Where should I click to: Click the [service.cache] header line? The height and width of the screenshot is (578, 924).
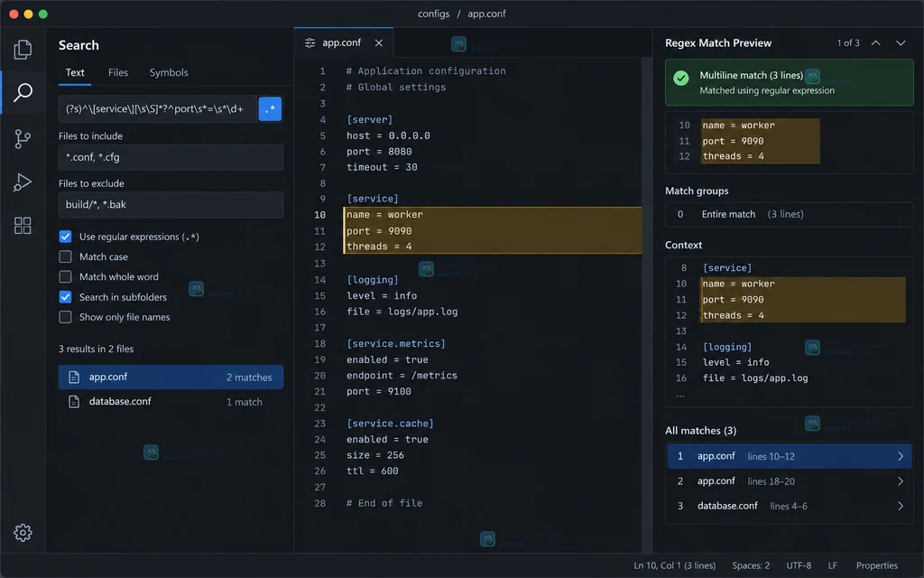click(x=390, y=424)
